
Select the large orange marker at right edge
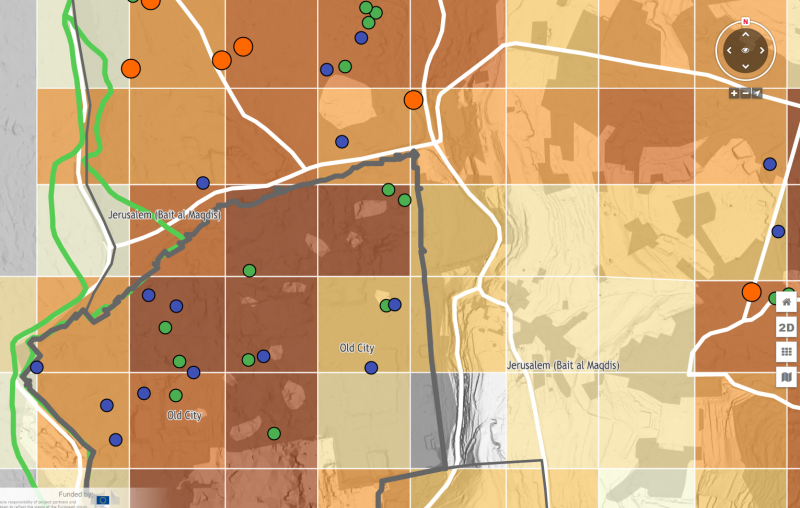751,292
